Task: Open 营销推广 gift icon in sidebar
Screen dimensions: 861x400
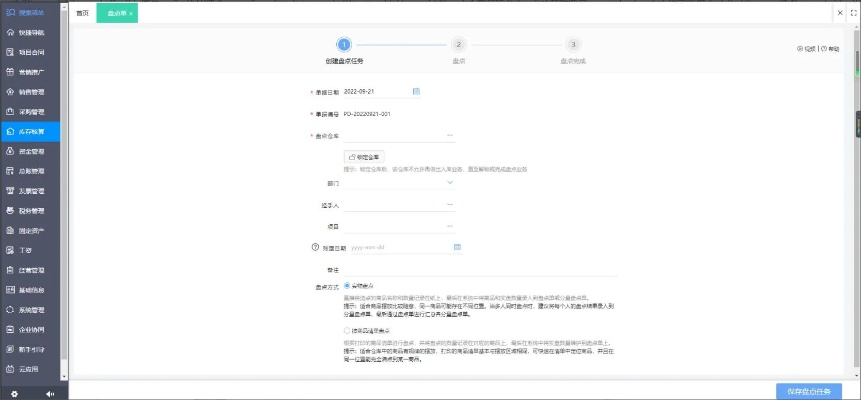Action: point(10,72)
